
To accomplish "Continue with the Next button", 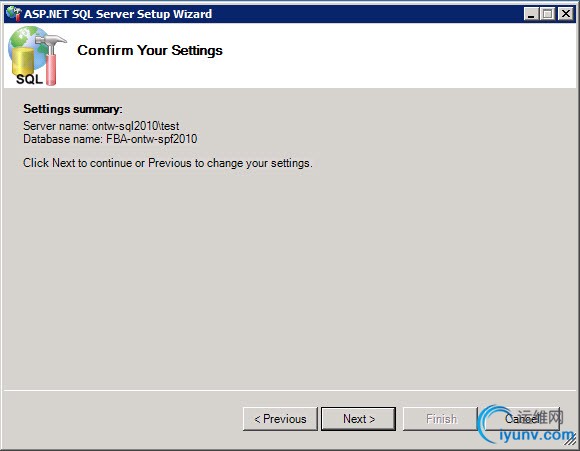I will click(358, 419).
